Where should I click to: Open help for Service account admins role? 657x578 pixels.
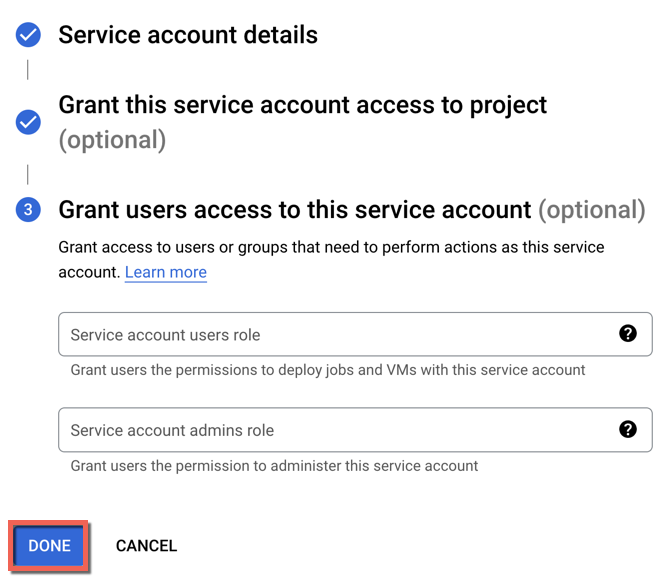(x=628, y=429)
